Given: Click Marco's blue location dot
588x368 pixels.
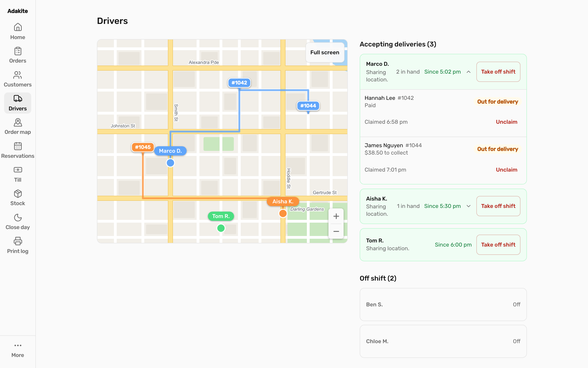Looking at the screenshot, I should pos(170,163).
